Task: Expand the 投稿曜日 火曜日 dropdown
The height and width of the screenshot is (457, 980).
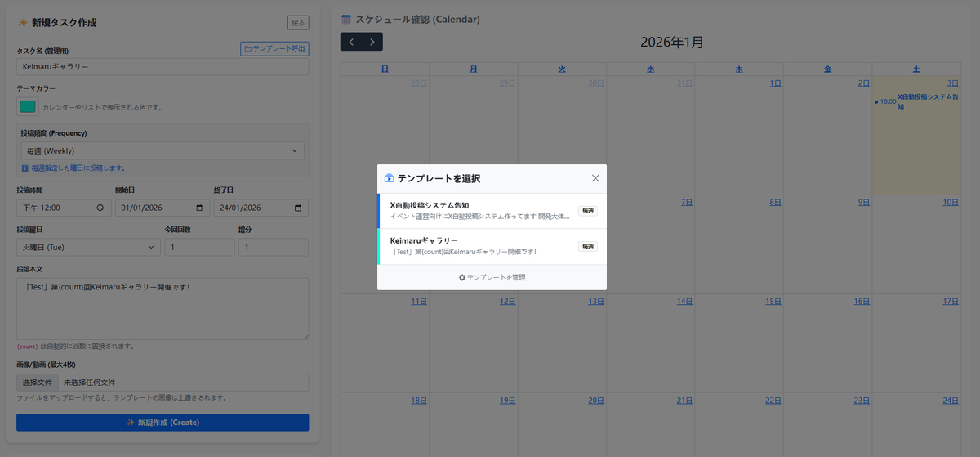Action: pos(88,247)
